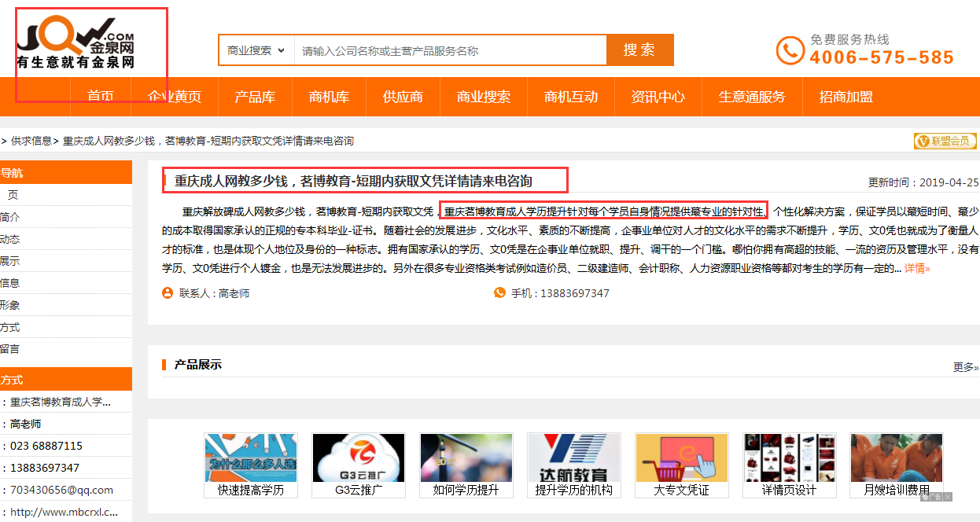
Task: Open the 首页 nav tab
Action: click(101, 97)
